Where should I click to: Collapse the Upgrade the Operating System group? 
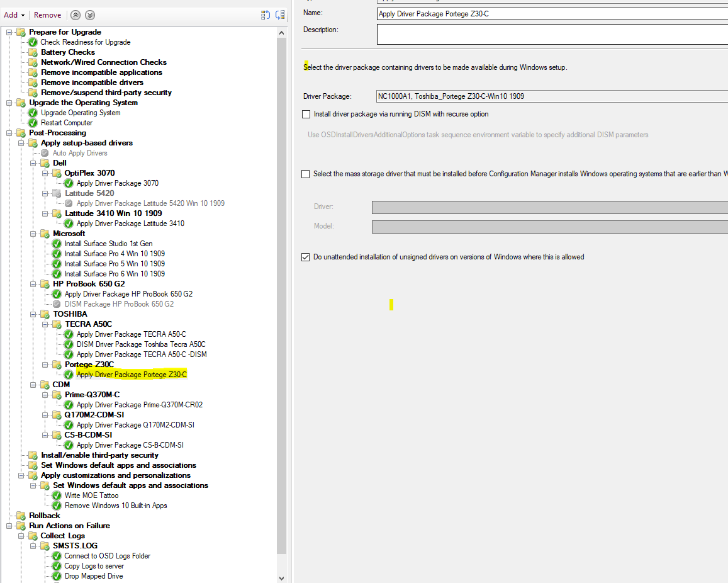pos(9,103)
